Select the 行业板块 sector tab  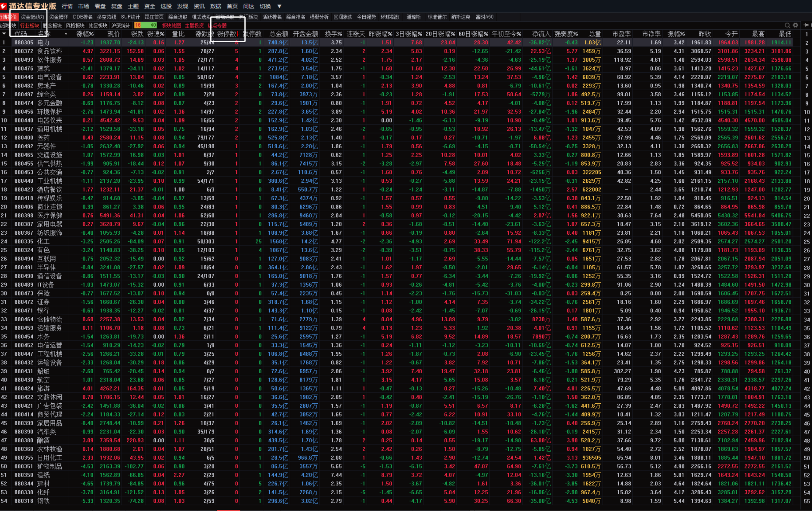(x=30, y=25)
